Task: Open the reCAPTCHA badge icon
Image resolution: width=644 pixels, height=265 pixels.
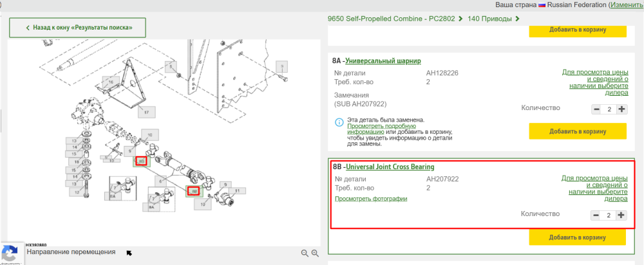Action: coord(10,253)
